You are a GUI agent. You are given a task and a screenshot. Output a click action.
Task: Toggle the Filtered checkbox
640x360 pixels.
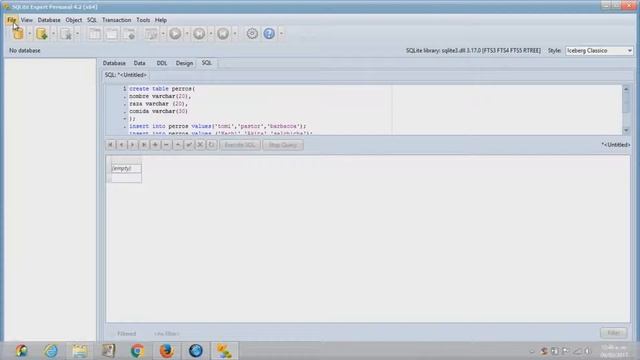tap(122, 333)
